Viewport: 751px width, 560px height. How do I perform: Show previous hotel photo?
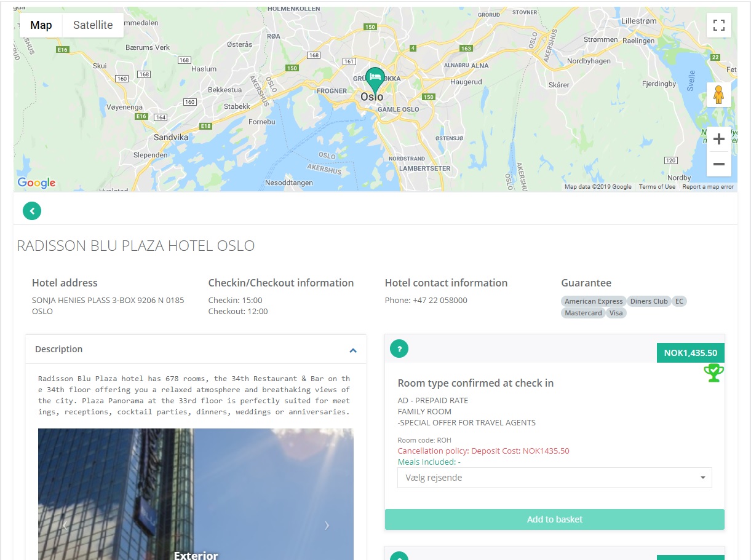[x=65, y=525]
